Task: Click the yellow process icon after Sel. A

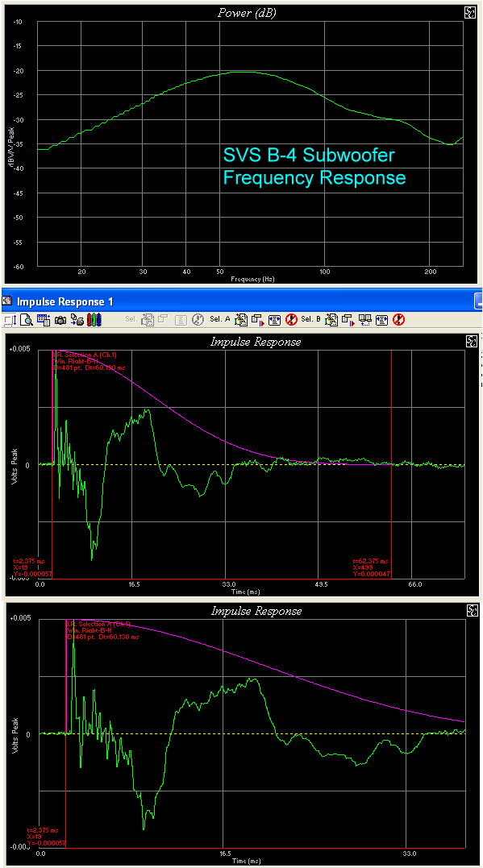Action: [240, 320]
